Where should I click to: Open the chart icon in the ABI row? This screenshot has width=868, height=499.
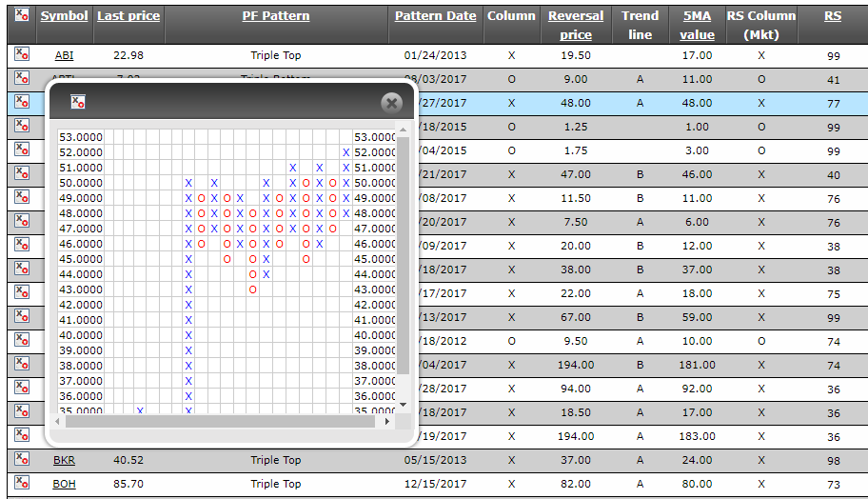click(22, 54)
